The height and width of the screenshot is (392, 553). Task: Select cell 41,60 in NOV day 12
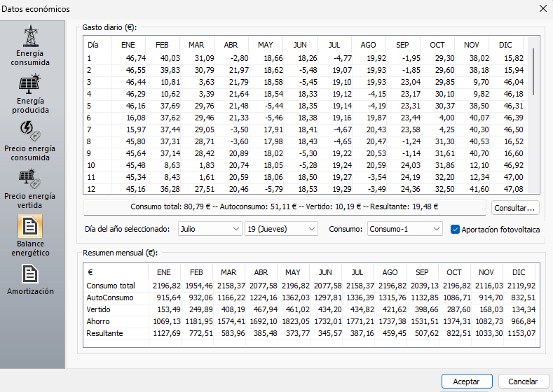click(x=479, y=189)
